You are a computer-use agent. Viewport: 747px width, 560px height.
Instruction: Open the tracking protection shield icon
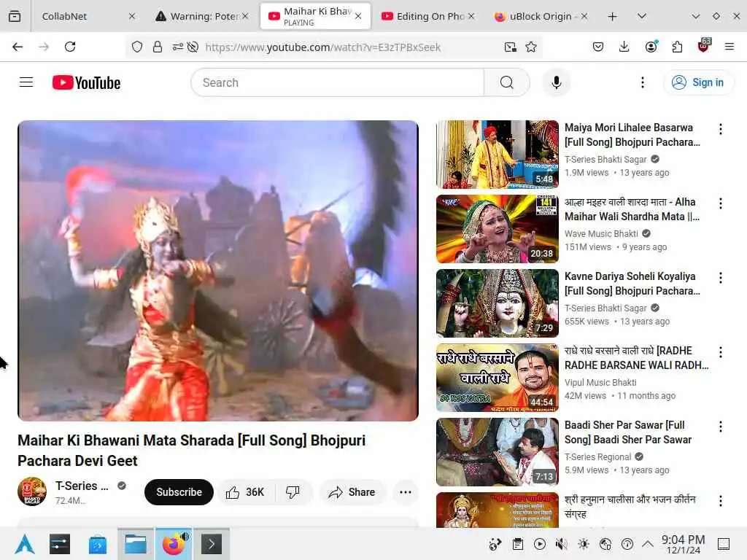coord(137,47)
